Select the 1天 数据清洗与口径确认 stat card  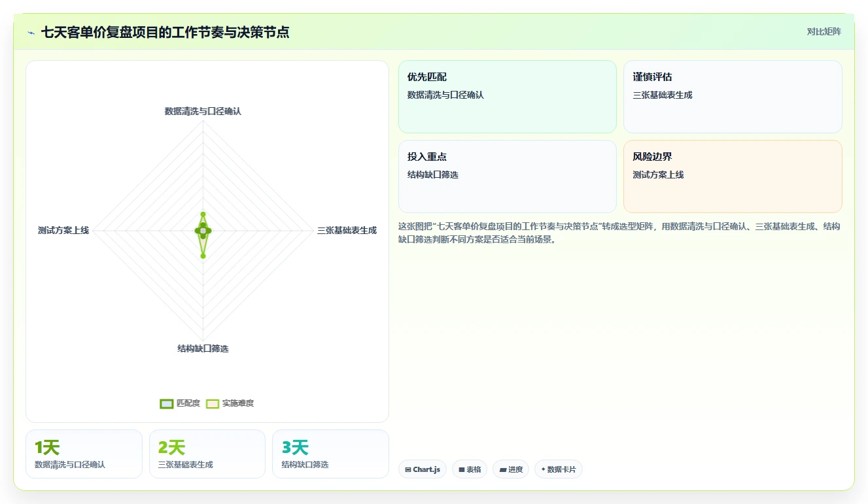coord(84,454)
